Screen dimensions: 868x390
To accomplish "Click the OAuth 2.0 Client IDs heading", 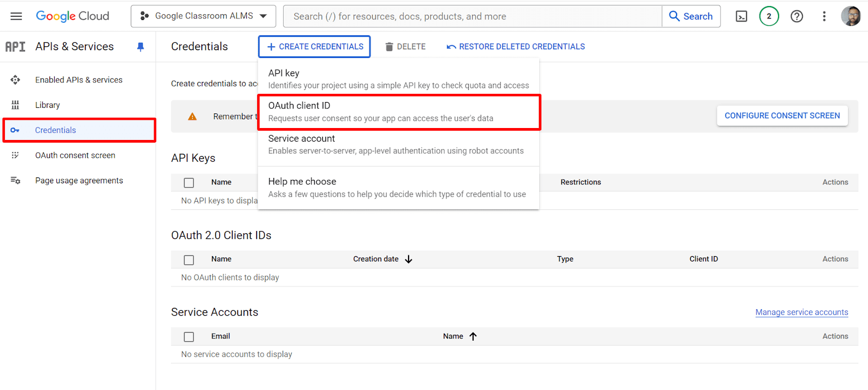I will (221, 235).
